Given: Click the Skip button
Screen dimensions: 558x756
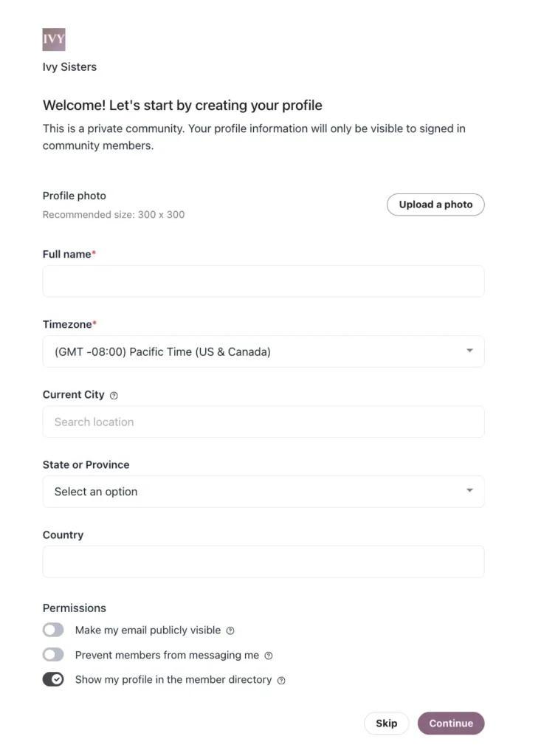Looking at the screenshot, I should (386, 724).
